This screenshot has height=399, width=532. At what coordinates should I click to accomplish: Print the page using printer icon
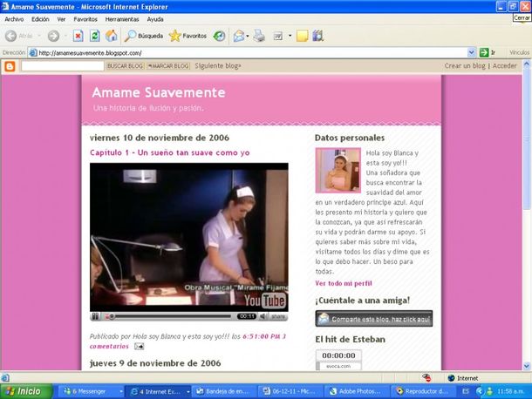tap(259, 36)
